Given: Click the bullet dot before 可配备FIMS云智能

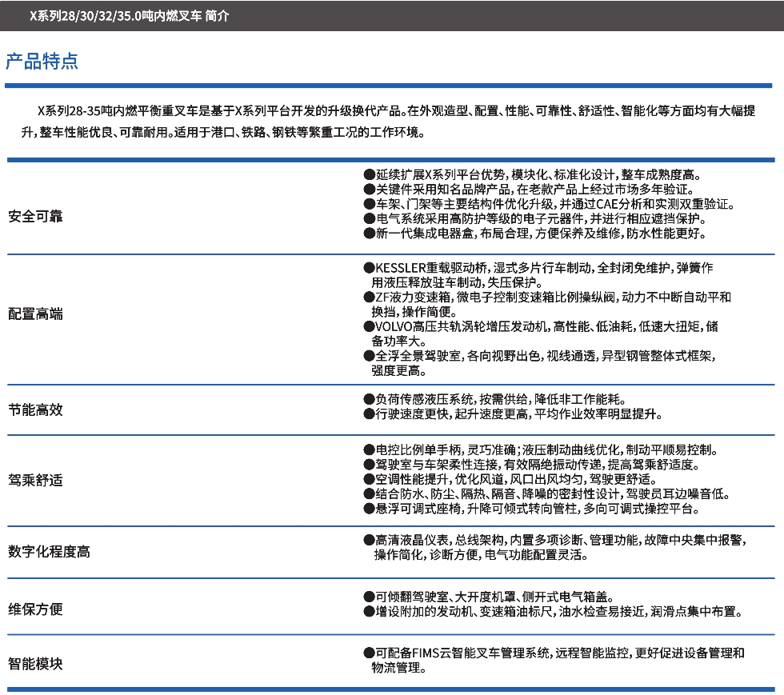Looking at the screenshot, I should [x=369, y=653].
